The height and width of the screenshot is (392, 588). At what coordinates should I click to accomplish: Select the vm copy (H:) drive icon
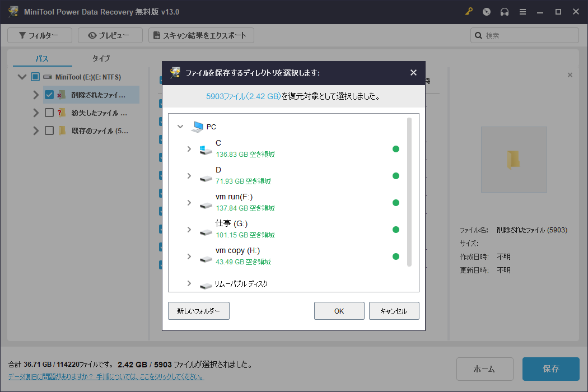206,259
